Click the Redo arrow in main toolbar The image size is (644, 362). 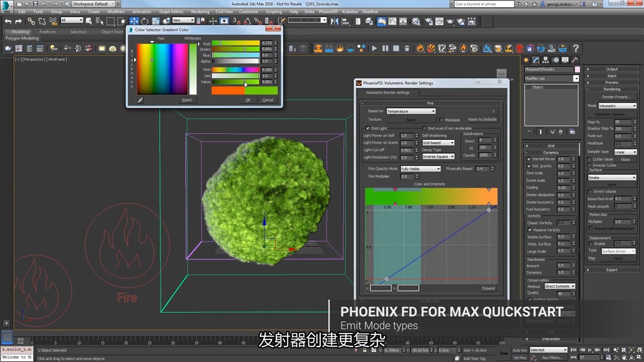coord(19,21)
